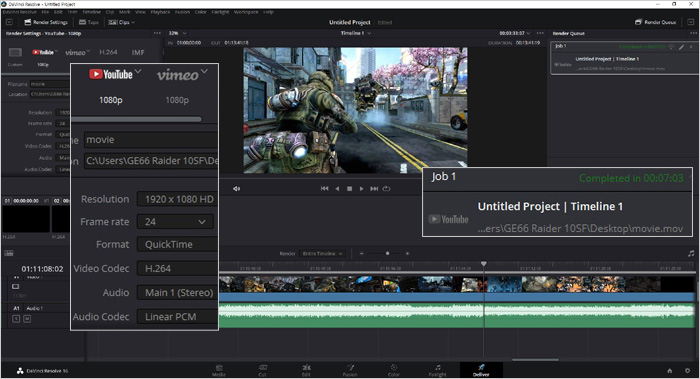The image size is (700, 379).
Task: Zoom out timeline with minus button
Action: pyautogui.click(x=362, y=254)
